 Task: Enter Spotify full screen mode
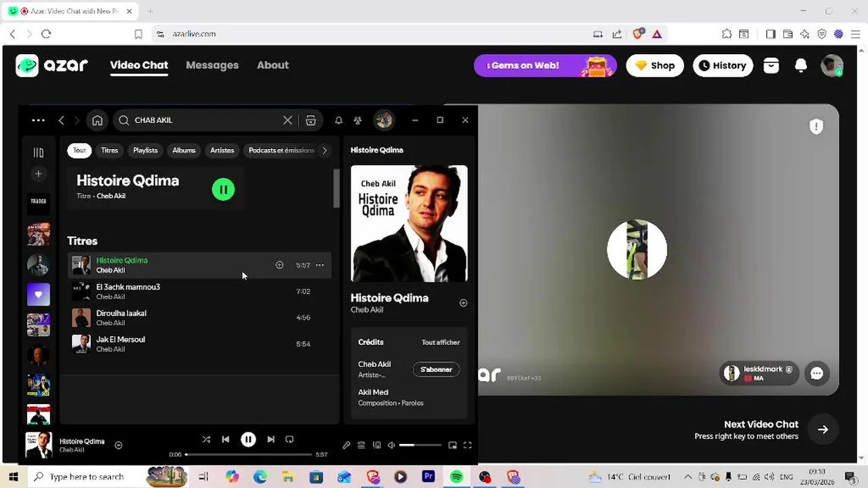click(467, 445)
